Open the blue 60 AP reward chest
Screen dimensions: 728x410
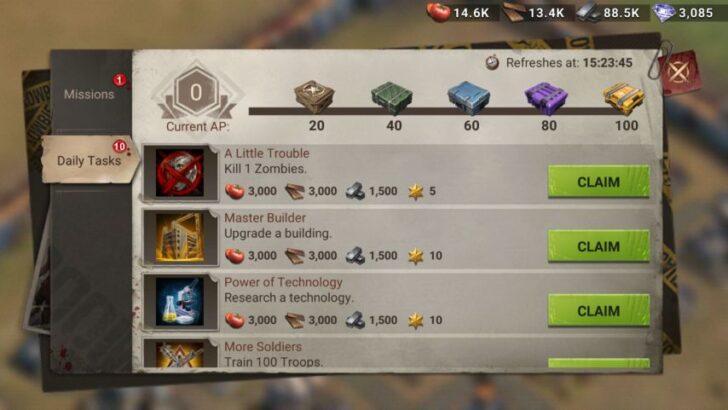tap(469, 98)
